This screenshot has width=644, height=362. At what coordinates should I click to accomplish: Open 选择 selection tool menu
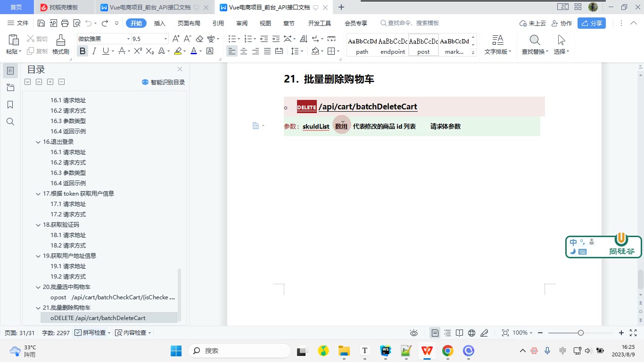click(561, 45)
